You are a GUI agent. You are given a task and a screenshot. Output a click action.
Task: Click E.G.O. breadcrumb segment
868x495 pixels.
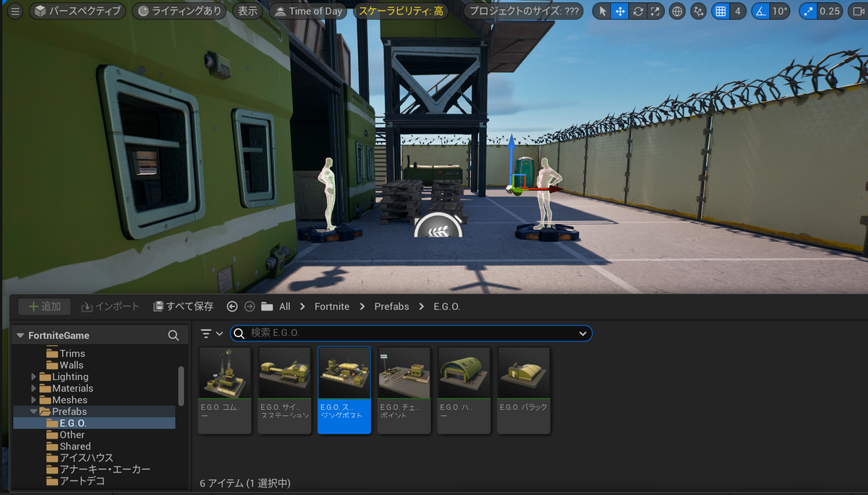point(447,306)
